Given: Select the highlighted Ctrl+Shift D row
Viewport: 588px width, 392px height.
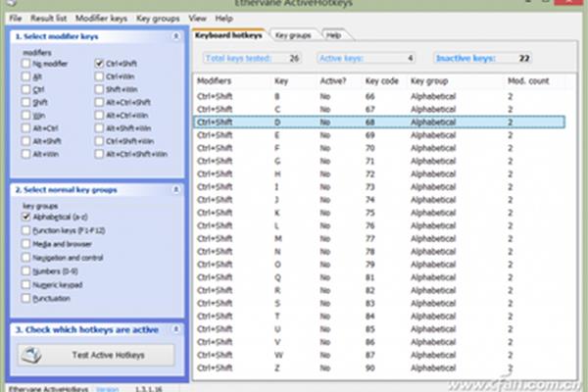Looking at the screenshot, I should tap(379, 122).
